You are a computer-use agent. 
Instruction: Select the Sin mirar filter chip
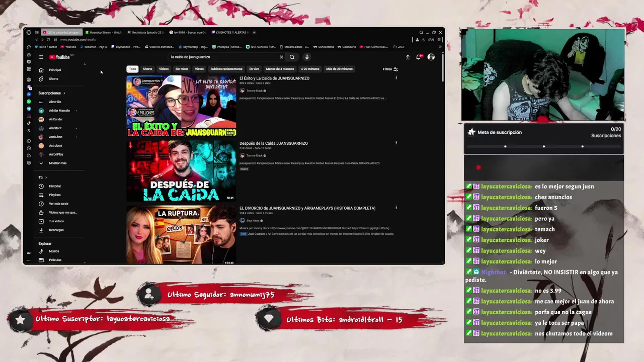[182, 69]
